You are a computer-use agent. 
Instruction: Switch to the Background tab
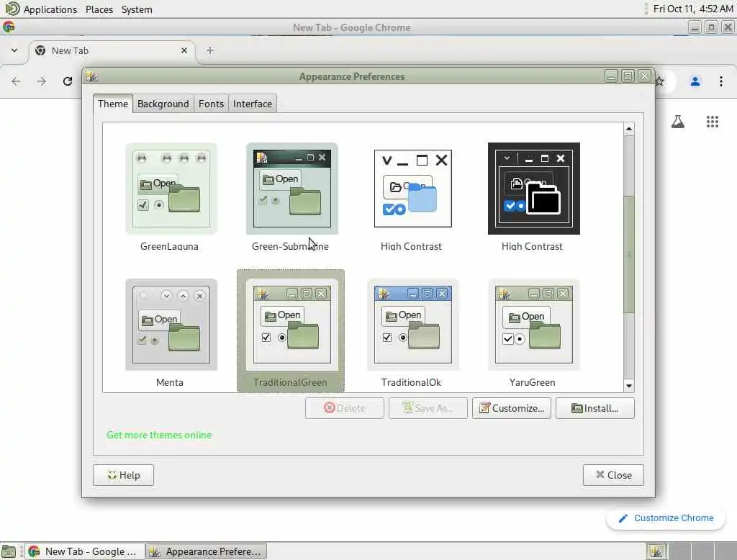[163, 104]
